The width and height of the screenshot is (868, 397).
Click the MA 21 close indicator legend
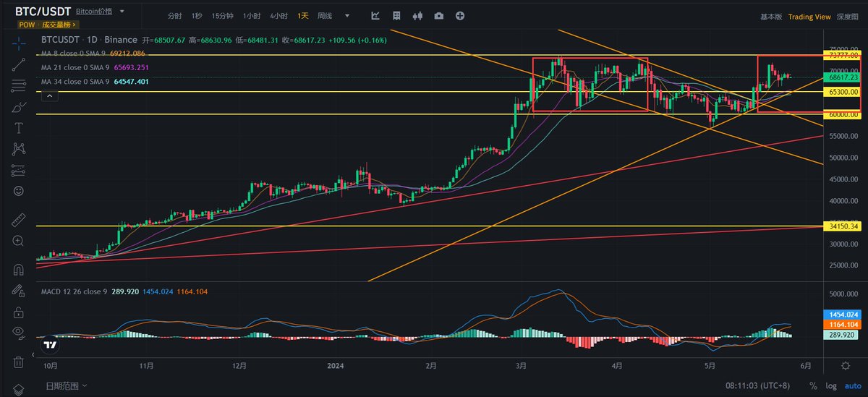(x=95, y=68)
